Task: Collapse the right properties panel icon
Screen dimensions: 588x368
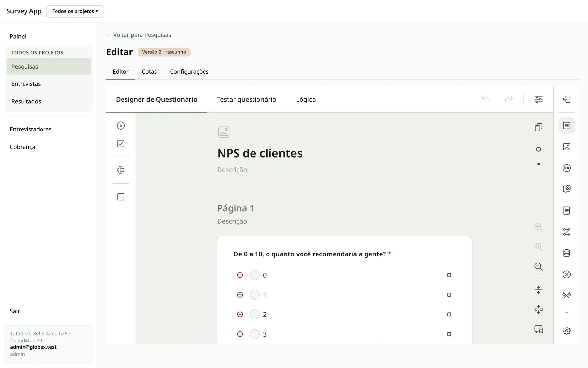Action: 566,99
